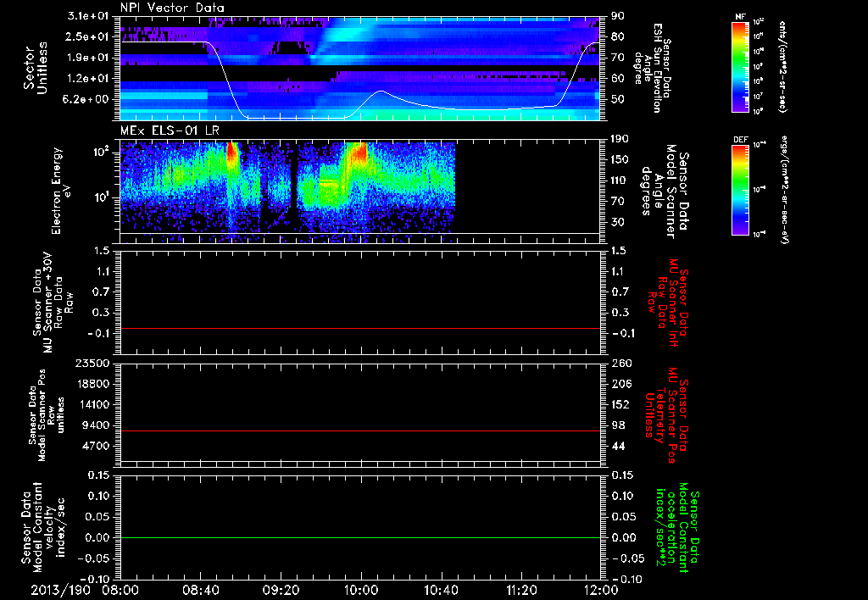Click the "NF" label above the color bar

pyautogui.click(x=740, y=17)
